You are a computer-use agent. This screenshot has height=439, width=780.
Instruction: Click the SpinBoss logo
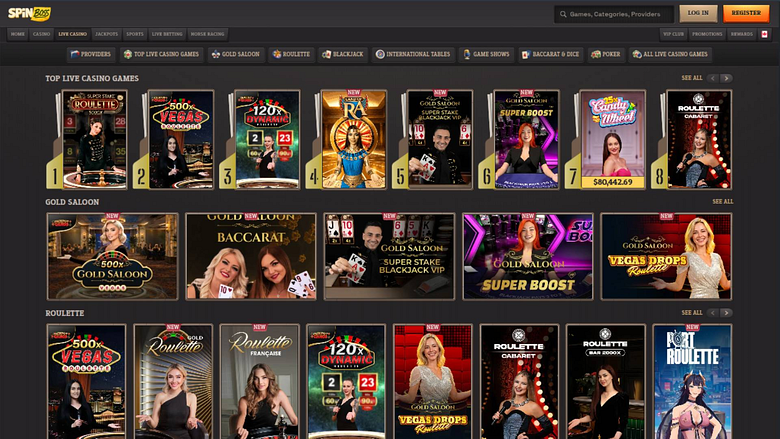pyautogui.click(x=29, y=13)
